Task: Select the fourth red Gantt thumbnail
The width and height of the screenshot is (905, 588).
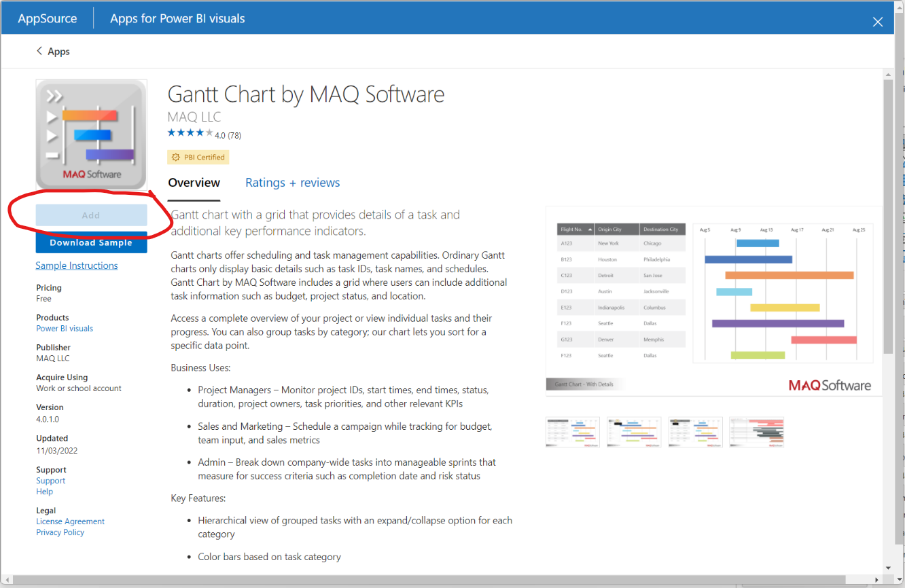Action: tap(757, 432)
